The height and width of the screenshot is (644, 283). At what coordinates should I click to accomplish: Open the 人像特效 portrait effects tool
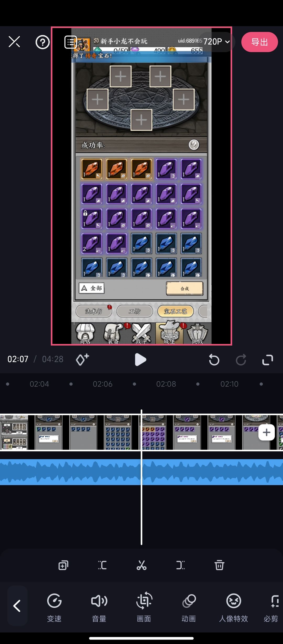coord(233,607)
